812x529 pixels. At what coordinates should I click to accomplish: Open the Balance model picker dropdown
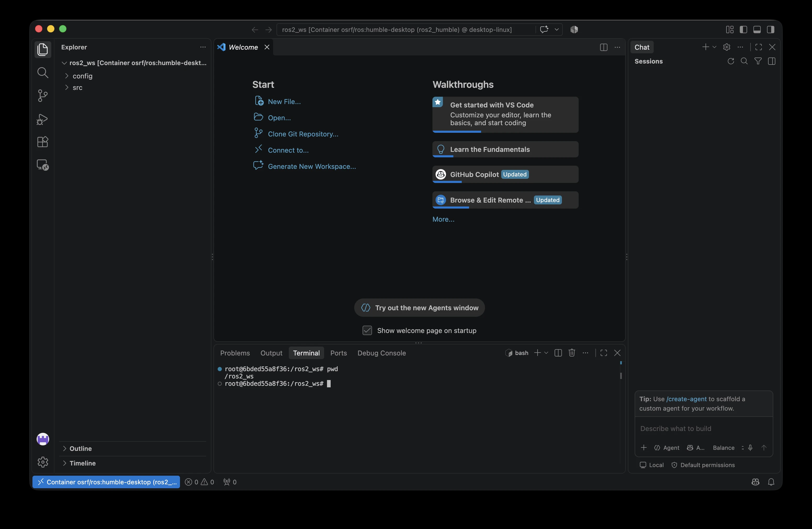[x=724, y=448]
